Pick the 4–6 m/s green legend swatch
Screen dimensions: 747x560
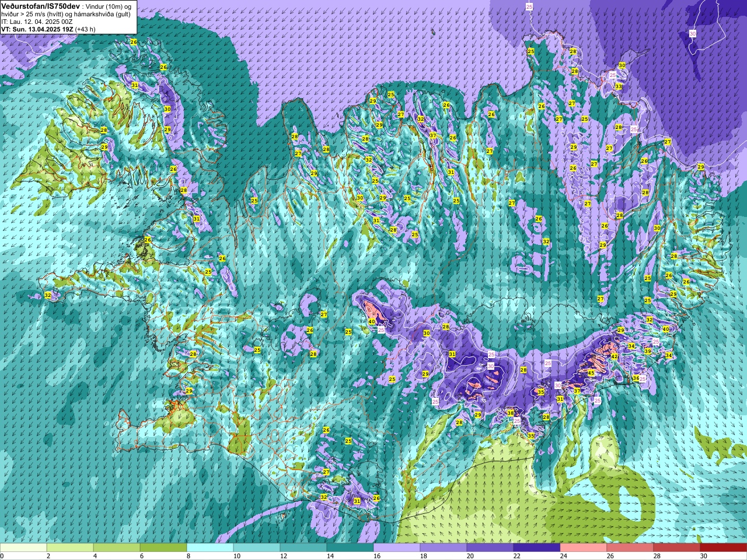tap(117, 548)
